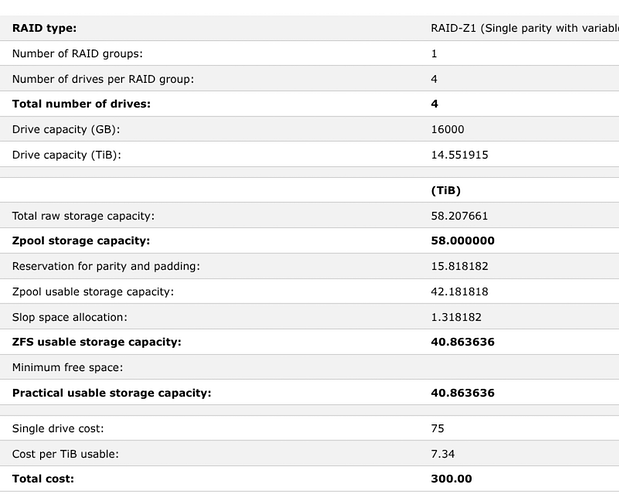The height and width of the screenshot is (500, 619).
Task: Click the Total number of drives value
Action: (x=434, y=104)
